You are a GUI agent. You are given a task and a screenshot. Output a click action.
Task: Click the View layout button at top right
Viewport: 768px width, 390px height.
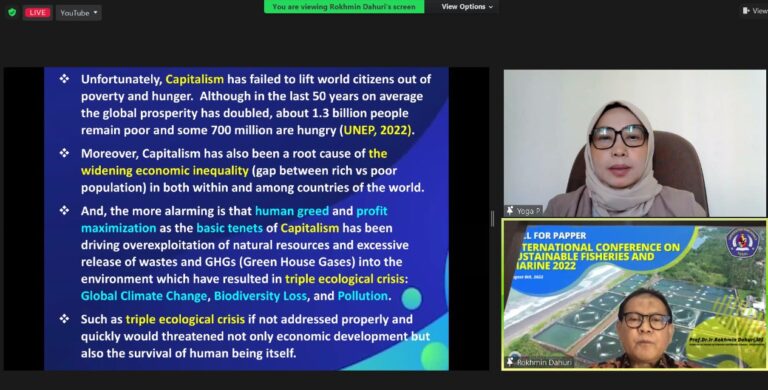click(x=754, y=11)
